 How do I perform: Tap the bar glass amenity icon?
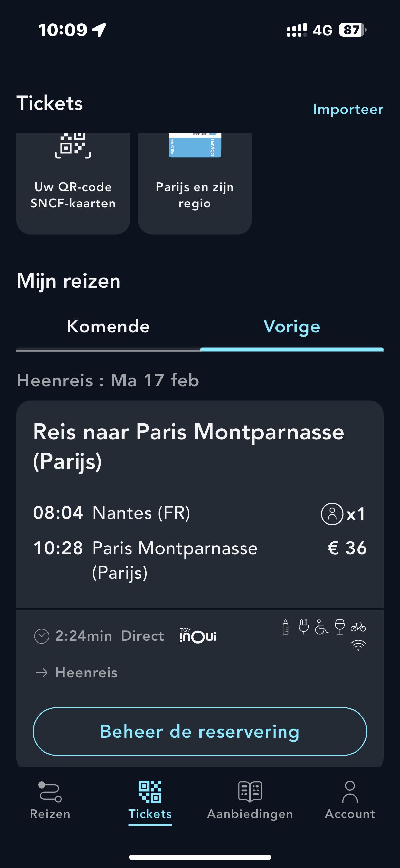coord(340,627)
